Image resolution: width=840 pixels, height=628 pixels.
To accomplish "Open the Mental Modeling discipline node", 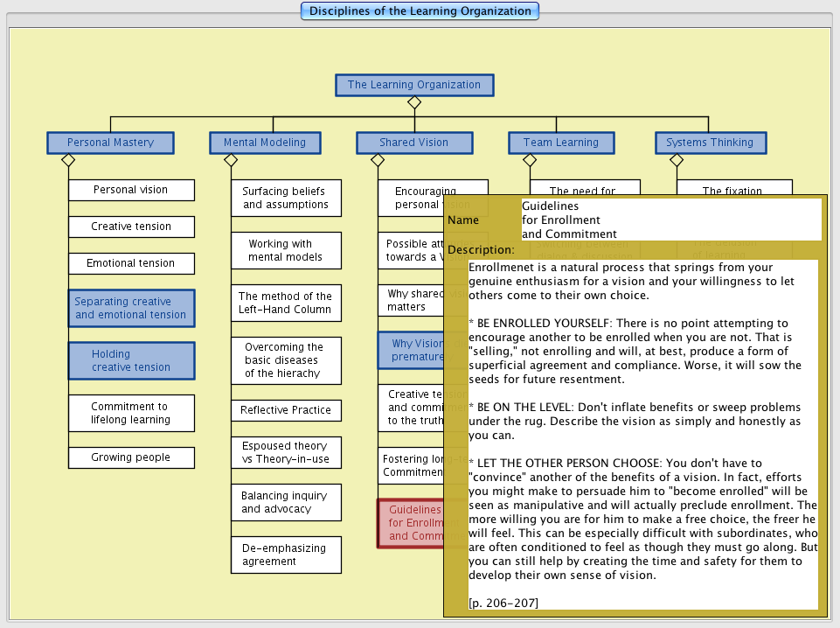I will point(265,143).
